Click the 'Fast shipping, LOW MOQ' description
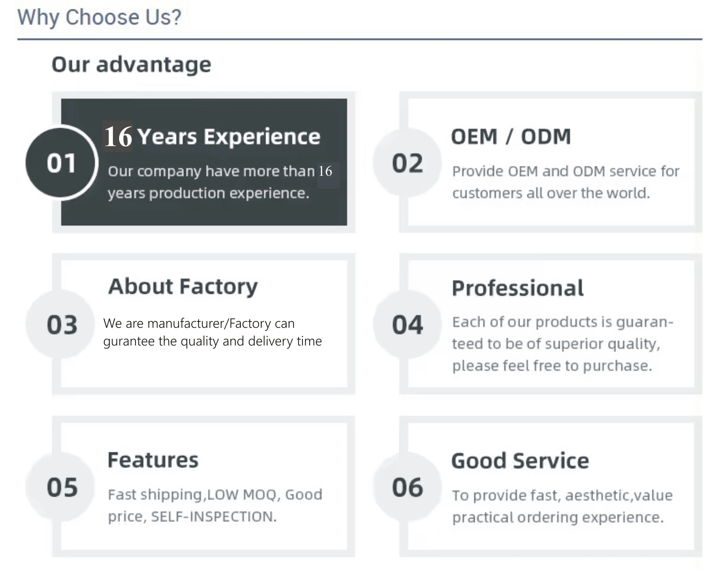Viewport: 728px width, 580px height. click(215, 505)
